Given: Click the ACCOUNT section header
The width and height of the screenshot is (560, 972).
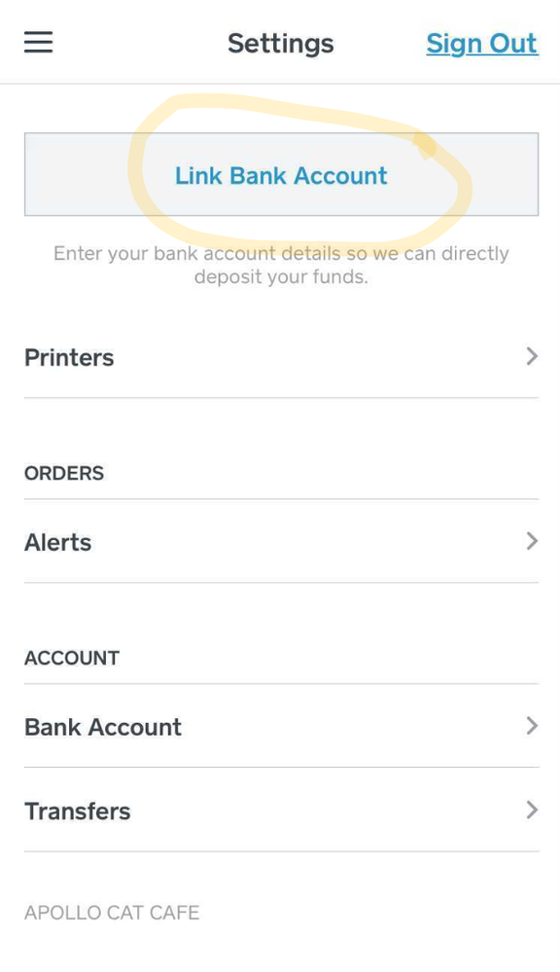Looking at the screenshot, I should [72, 658].
